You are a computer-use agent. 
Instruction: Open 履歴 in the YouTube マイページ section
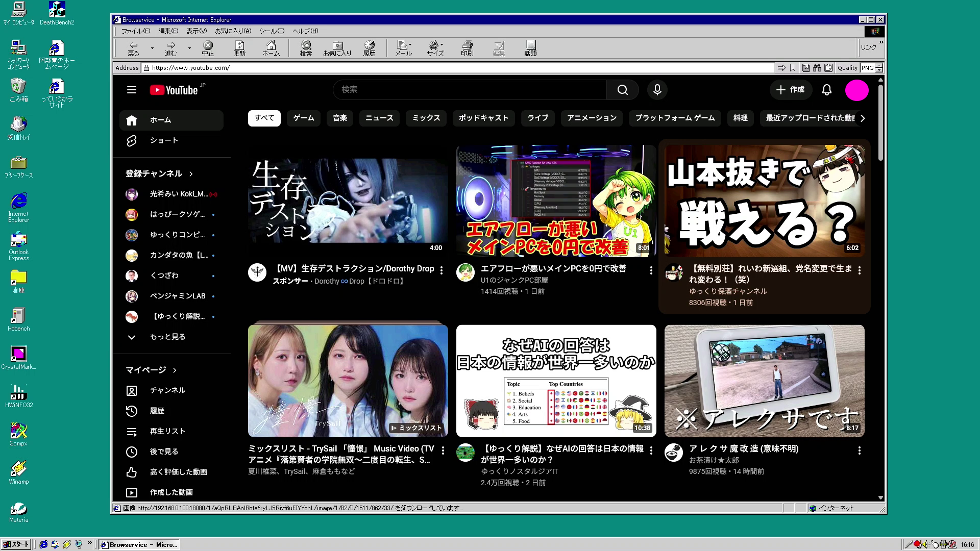[171, 411]
